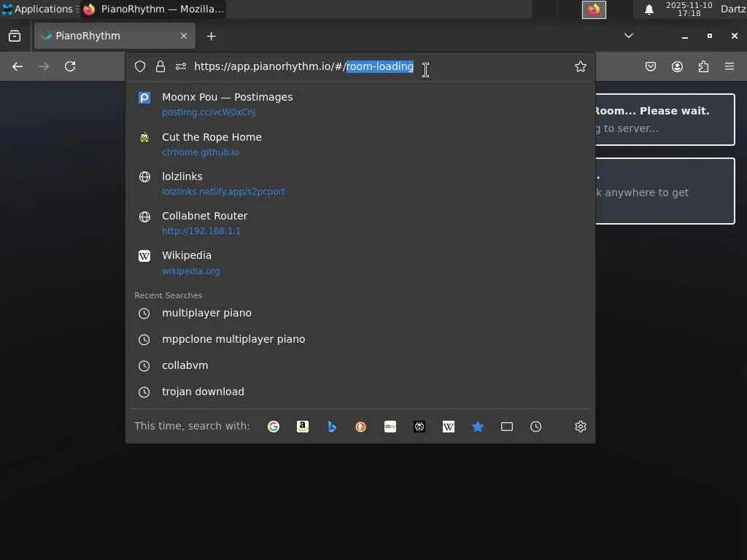Click the panel clock 2025-11-10
Viewport: 747px width, 560px height.
point(689,9)
